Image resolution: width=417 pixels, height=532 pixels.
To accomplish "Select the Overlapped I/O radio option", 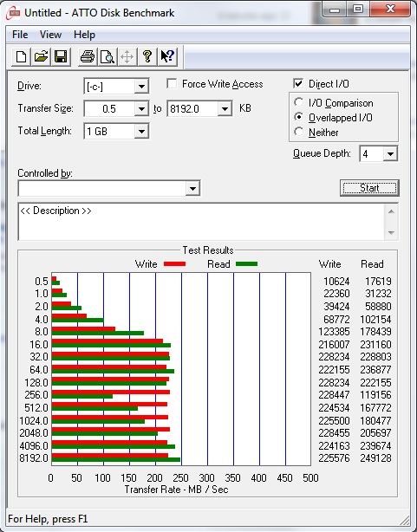I will 299,117.
